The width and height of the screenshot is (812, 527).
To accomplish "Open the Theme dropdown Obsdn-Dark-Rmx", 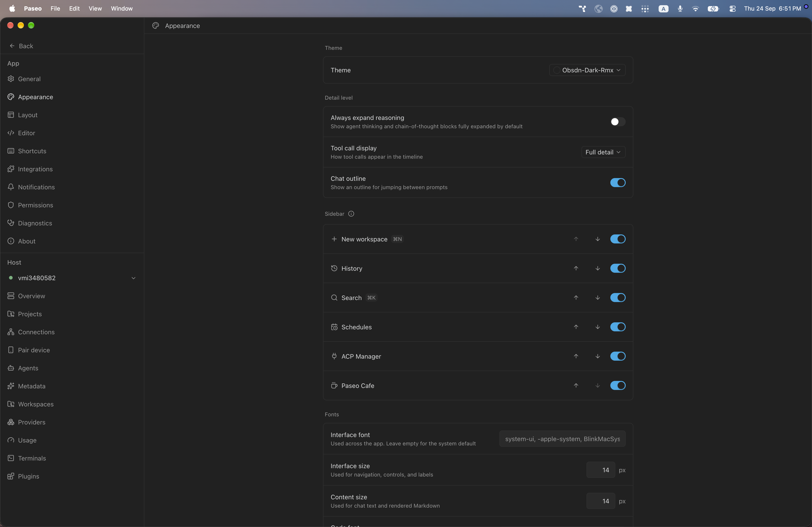I will click(x=587, y=70).
